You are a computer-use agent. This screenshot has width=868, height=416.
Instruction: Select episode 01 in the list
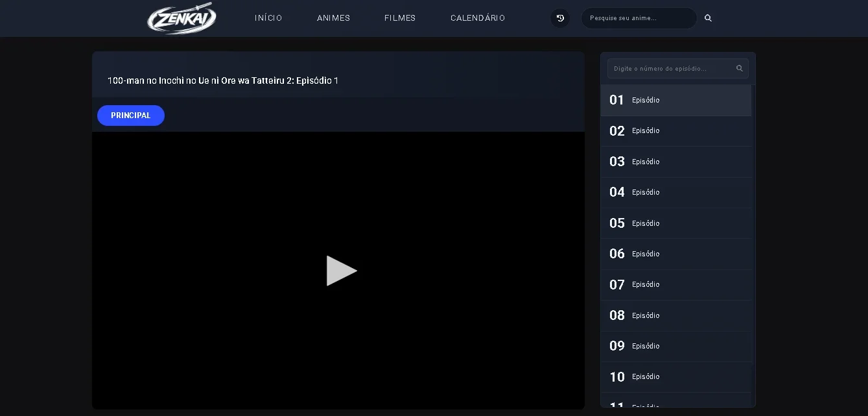pyautogui.click(x=676, y=100)
